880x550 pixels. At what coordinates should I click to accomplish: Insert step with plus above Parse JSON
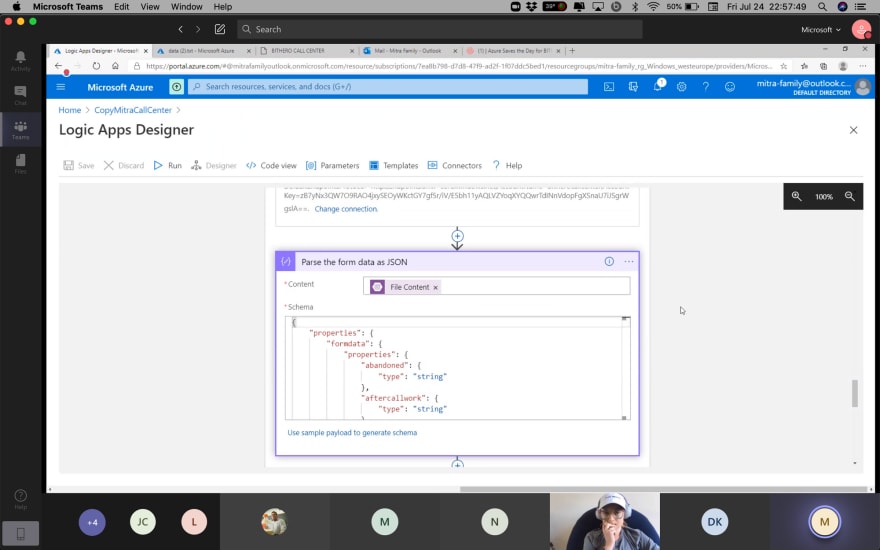[457, 236]
